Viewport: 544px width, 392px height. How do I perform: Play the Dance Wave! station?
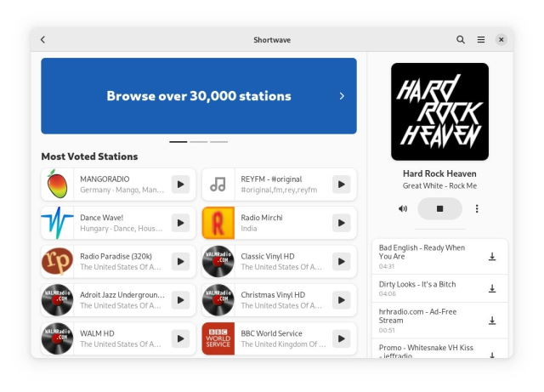point(180,223)
